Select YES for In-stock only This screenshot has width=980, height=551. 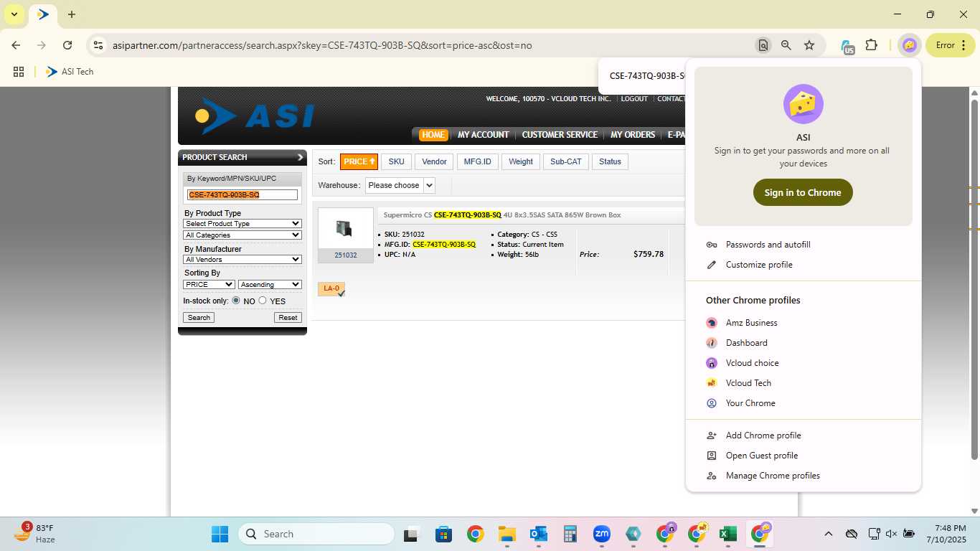coord(263,301)
